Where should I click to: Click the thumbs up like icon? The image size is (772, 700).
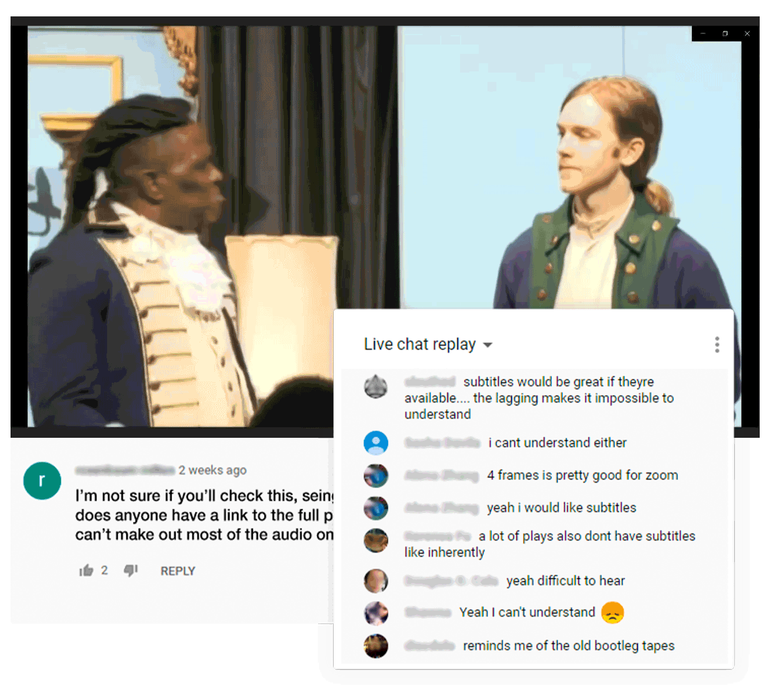(86, 571)
